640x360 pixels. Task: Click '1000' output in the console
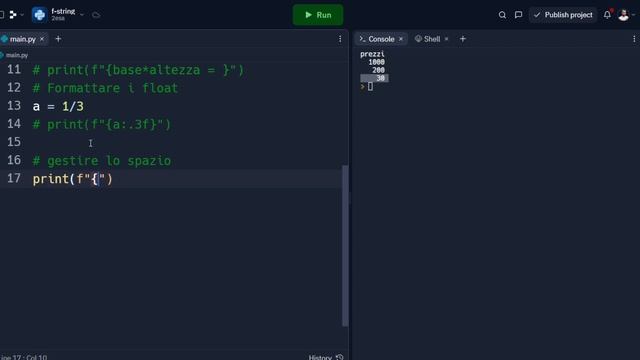pos(376,62)
